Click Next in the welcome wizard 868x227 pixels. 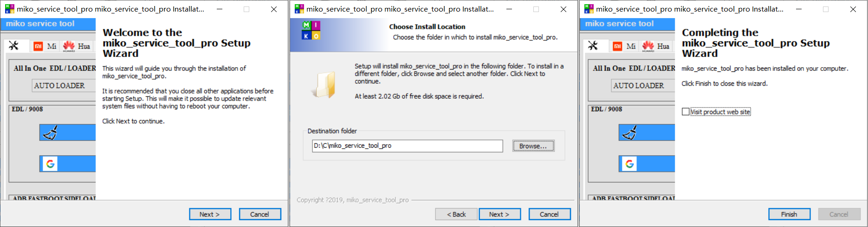coord(209,214)
